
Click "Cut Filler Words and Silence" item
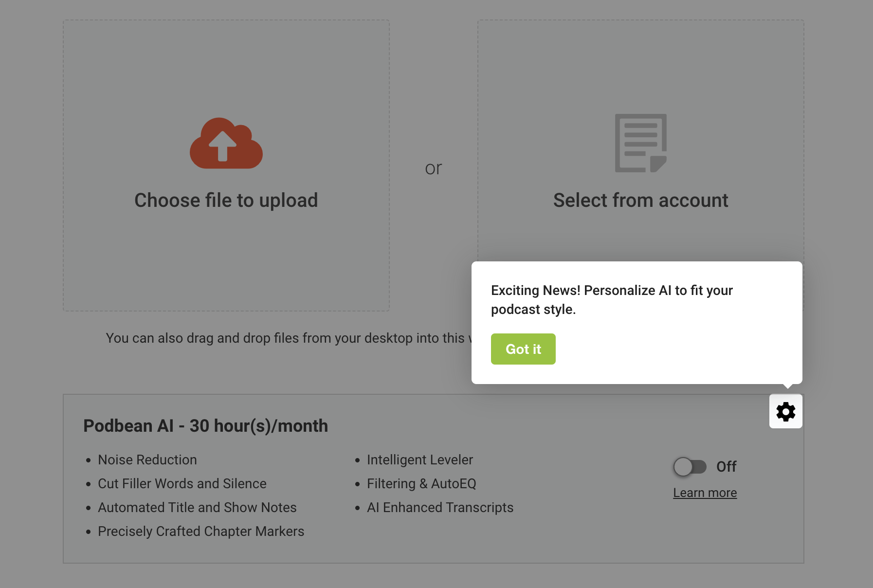[x=182, y=484]
